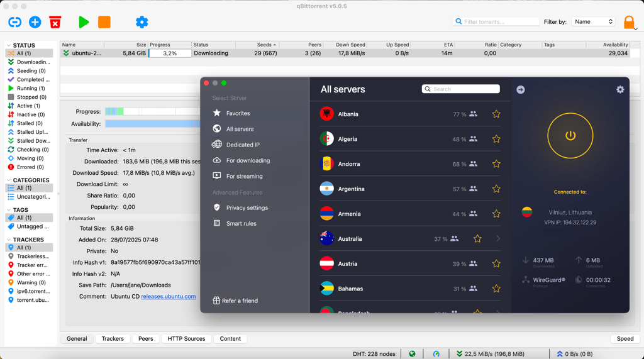Click the 3,2% progress cell
644x359 pixels.
[x=170, y=53]
